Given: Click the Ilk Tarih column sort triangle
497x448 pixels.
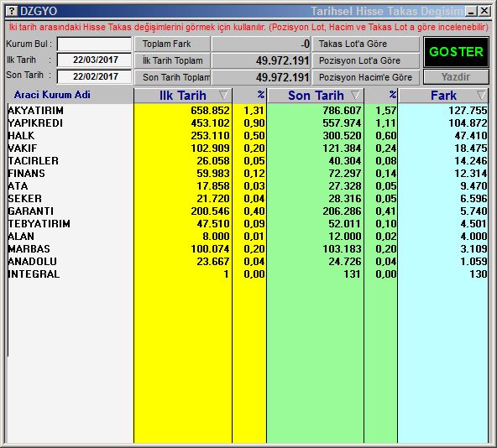Looking at the screenshot, I should [223, 95].
